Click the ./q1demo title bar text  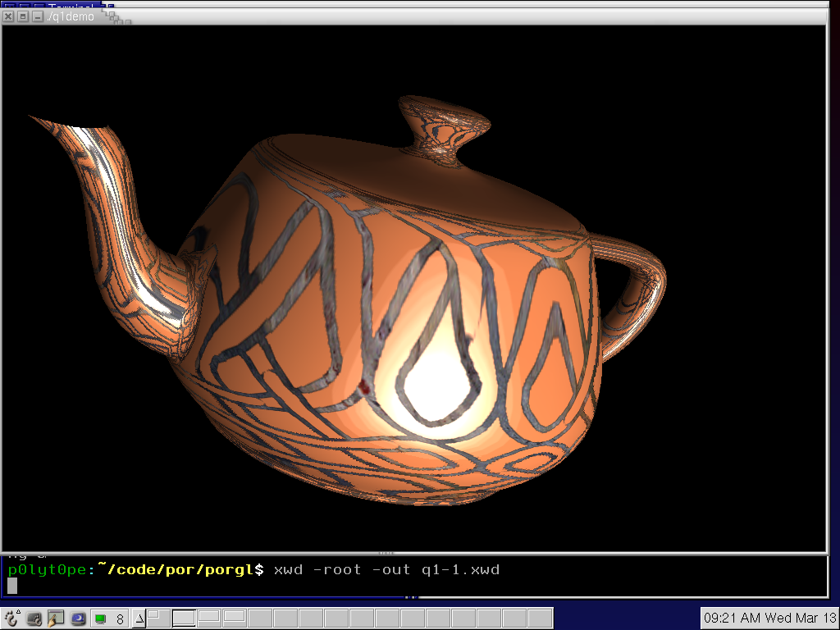(x=71, y=16)
